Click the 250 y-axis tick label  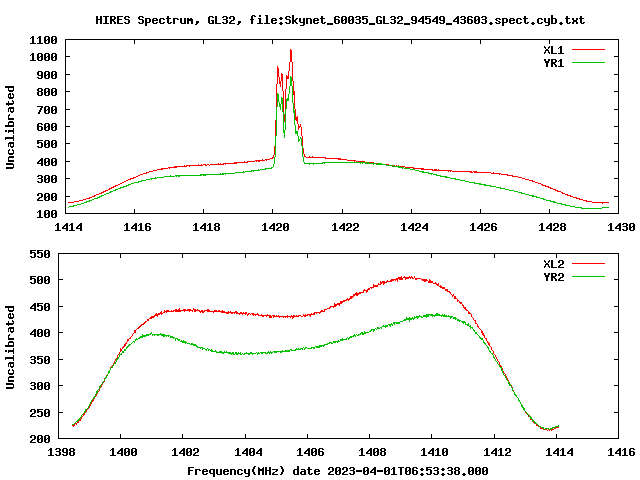[40, 413]
